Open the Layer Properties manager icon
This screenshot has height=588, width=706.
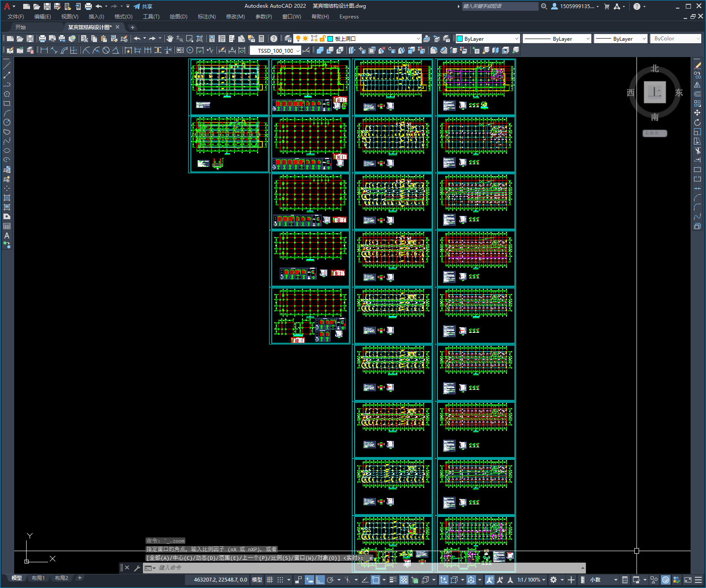click(288, 39)
